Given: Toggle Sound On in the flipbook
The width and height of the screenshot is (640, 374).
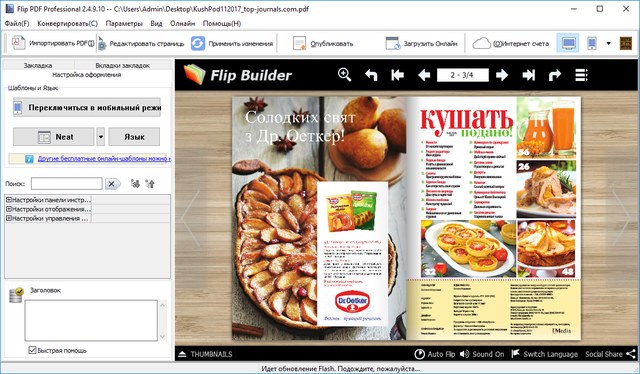Looking at the screenshot, I should click(x=482, y=354).
